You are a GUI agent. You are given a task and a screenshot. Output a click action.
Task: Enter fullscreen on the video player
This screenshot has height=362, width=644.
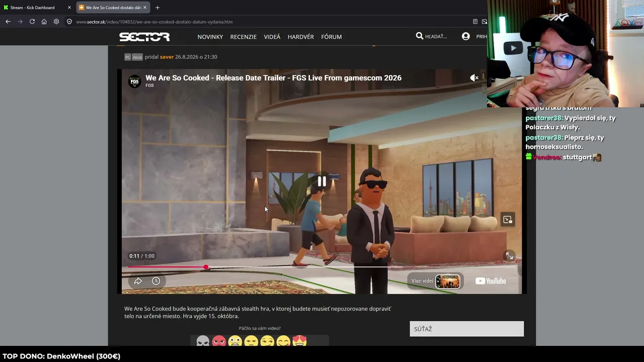pyautogui.click(x=509, y=256)
